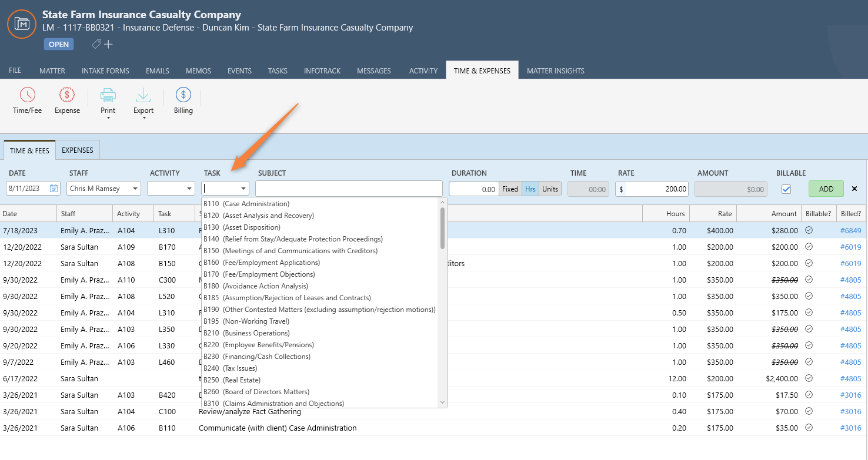Screen dimensions: 868x460
Task: Click the Subject input field
Action: click(349, 189)
